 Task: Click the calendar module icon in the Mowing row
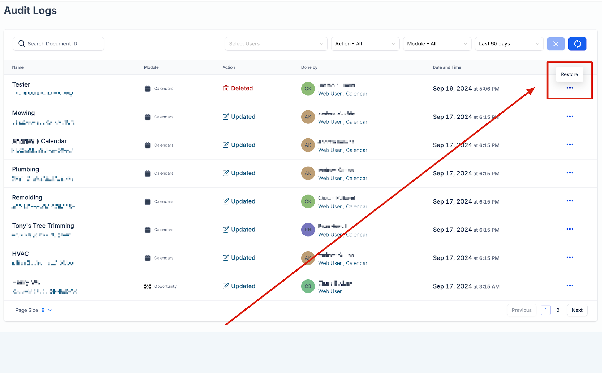(147, 117)
